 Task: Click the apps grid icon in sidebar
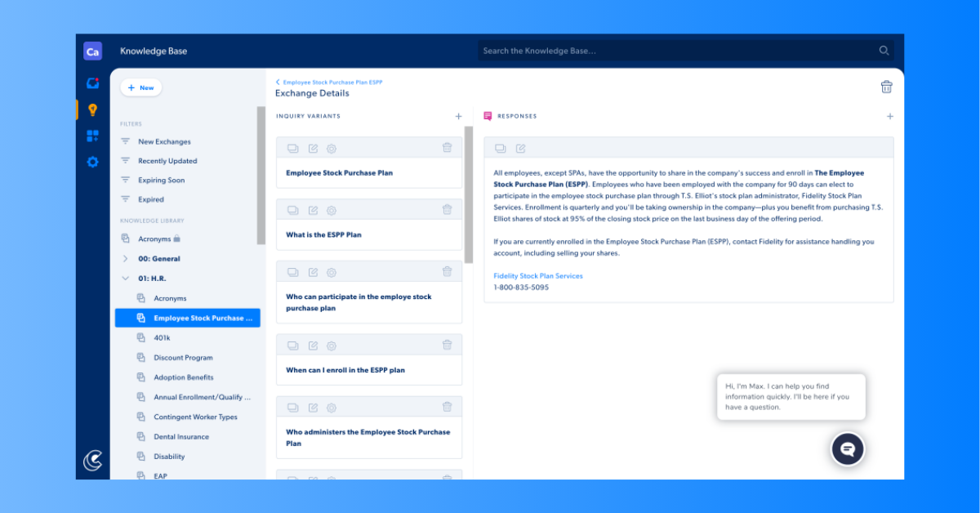(92, 136)
